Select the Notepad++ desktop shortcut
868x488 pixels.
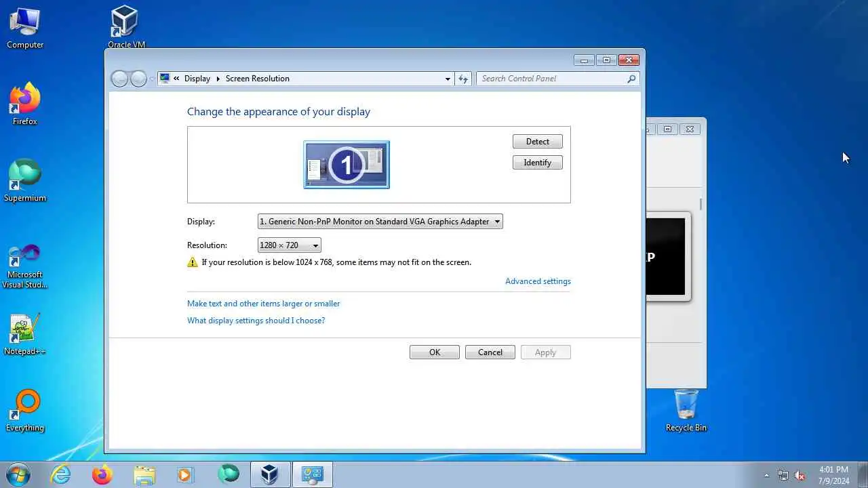(25, 333)
